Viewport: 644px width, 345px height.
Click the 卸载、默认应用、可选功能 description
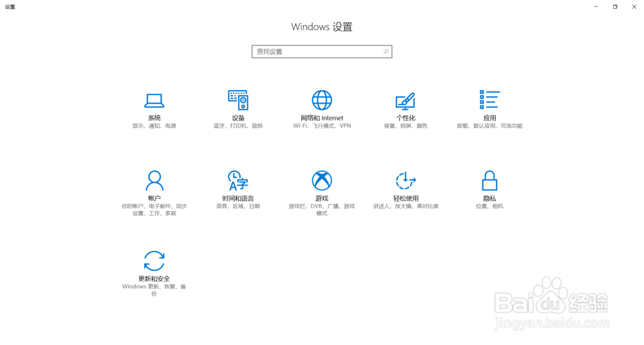click(489, 126)
